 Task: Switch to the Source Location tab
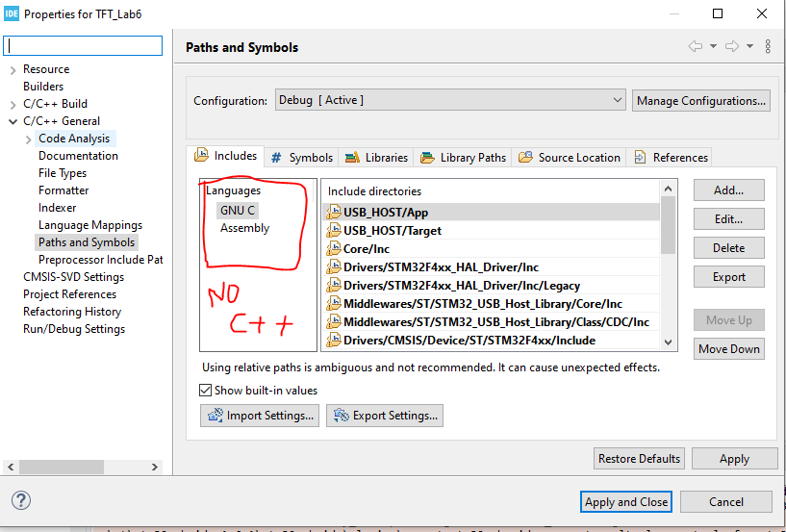tap(570, 158)
